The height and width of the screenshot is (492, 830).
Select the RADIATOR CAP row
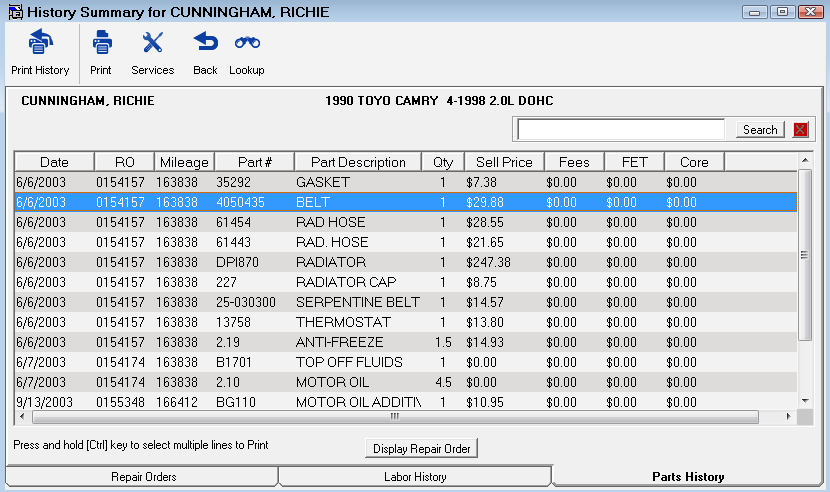click(x=405, y=282)
